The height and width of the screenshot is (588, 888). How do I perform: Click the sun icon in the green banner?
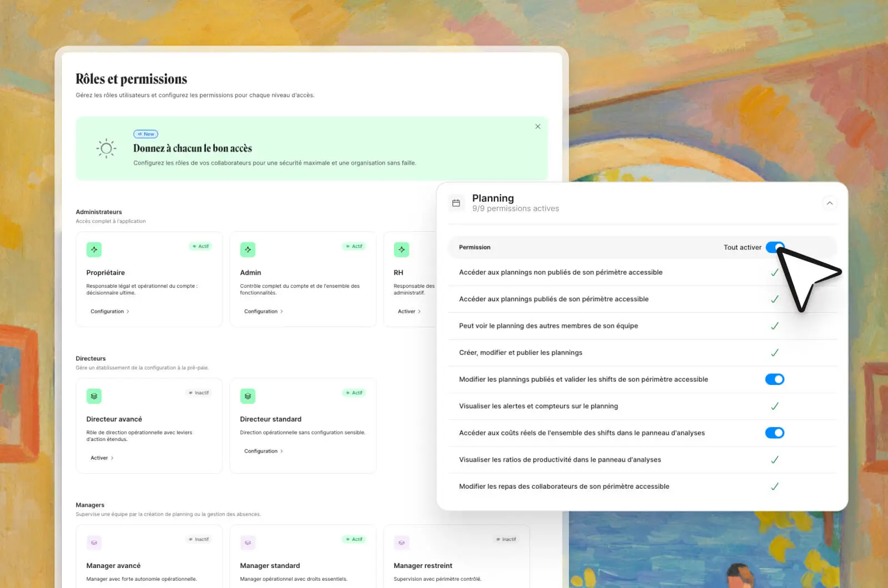106,148
